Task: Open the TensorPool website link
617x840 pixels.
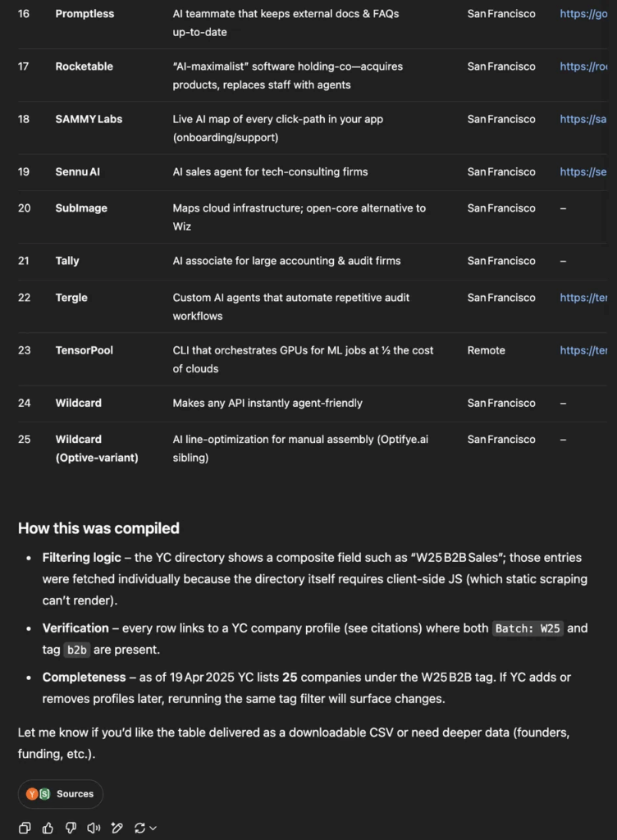Action: coord(583,350)
